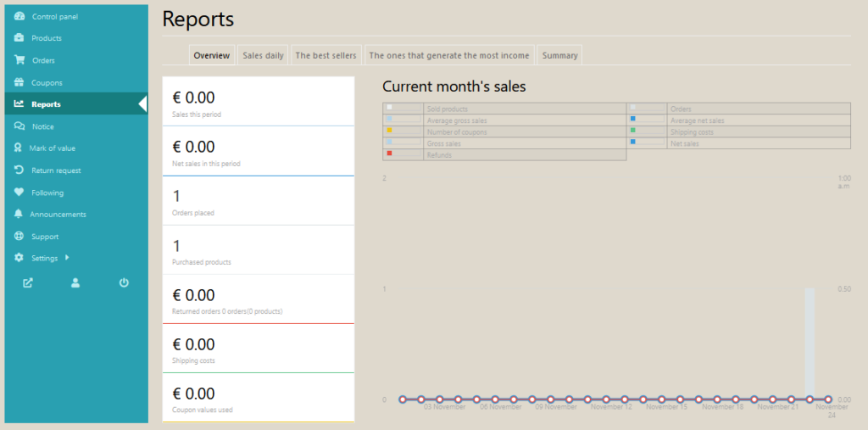Select the Summary tab
The height and width of the screenshot is (430, 868).
click(559, 56)
